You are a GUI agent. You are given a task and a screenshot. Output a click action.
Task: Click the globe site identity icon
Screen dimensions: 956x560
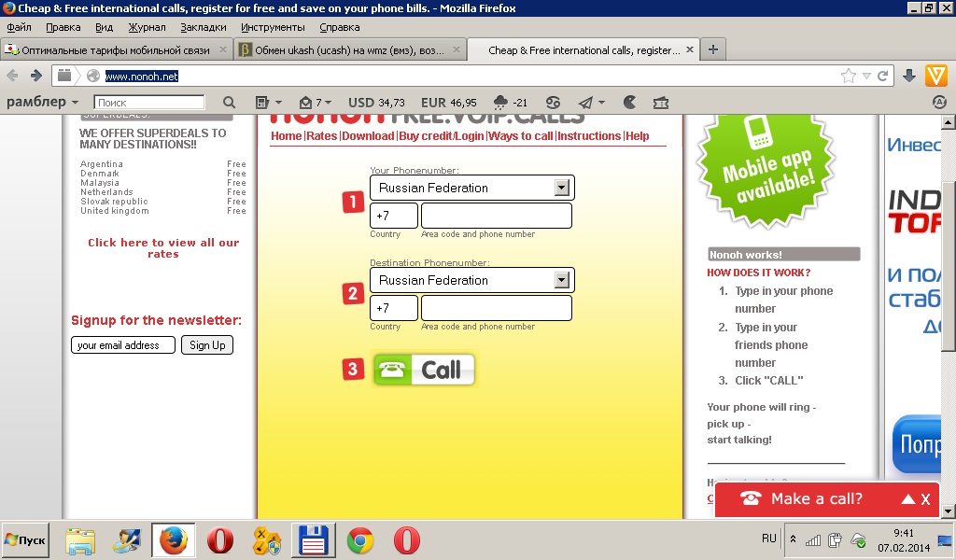click(92, 76)
